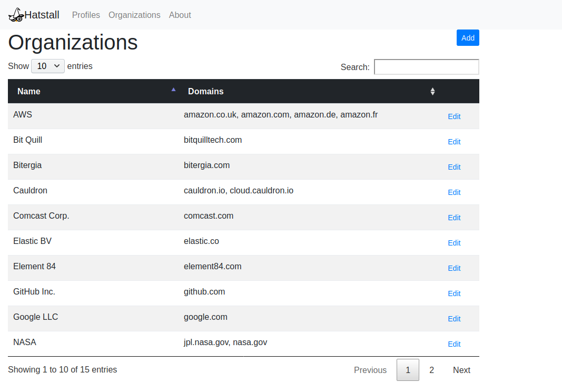
Task: Edit the Cauldron organization
Action: [x=454, y=192]
